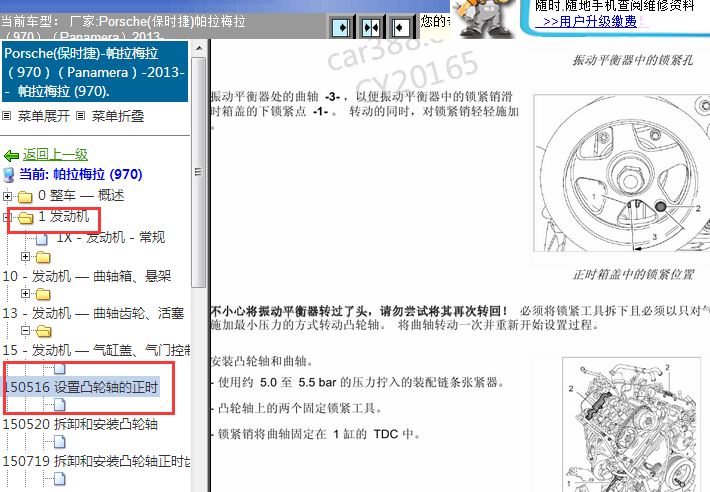Click open folder icon above 15 - 发动机 气缸盖

pos(43,332)
